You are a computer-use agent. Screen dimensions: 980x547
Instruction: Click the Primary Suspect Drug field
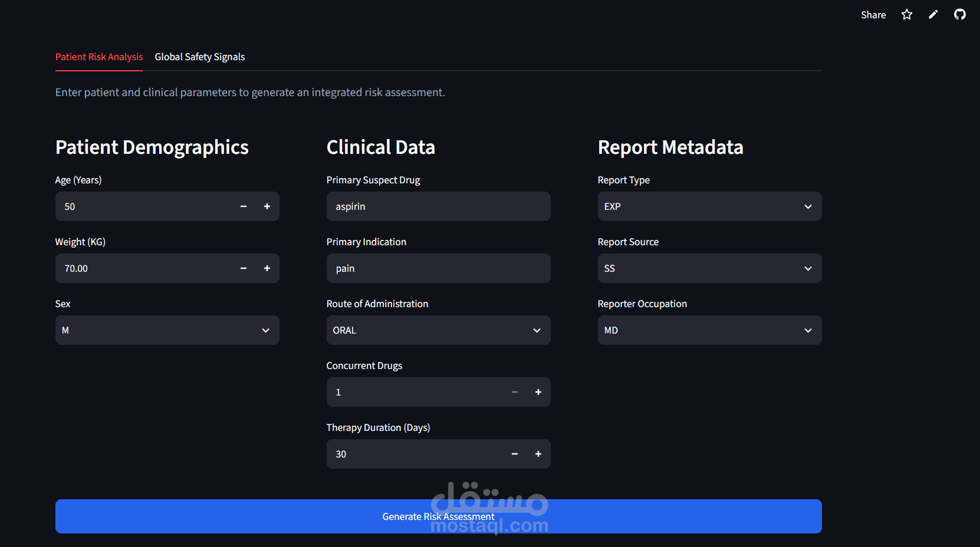pyautogui.click(x=439, y=206)
